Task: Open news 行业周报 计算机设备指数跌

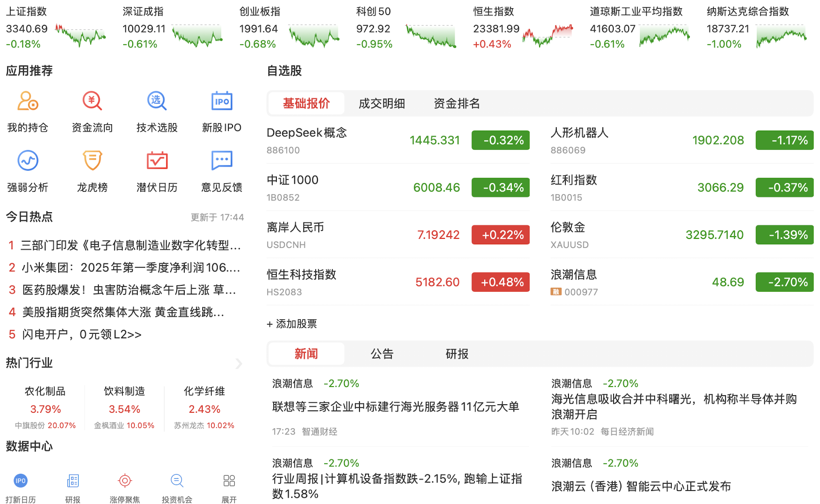Action: pyautogui.click(x=397, y=486)
